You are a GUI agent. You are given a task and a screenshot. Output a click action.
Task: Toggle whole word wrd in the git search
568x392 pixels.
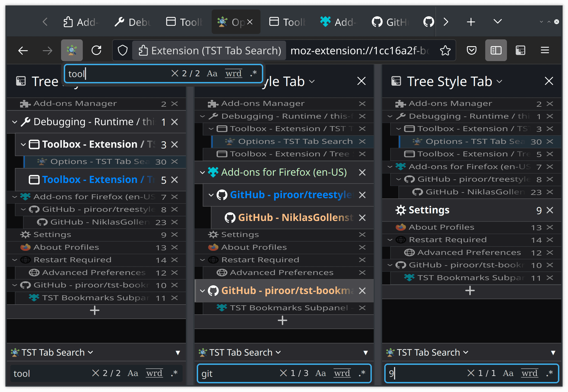point(342,373)
